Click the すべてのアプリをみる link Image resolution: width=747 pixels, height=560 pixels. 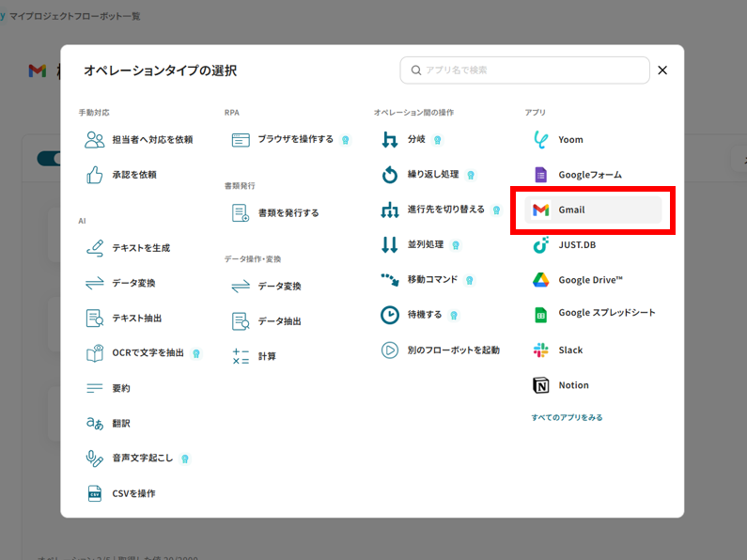click(x=567, y=417)
